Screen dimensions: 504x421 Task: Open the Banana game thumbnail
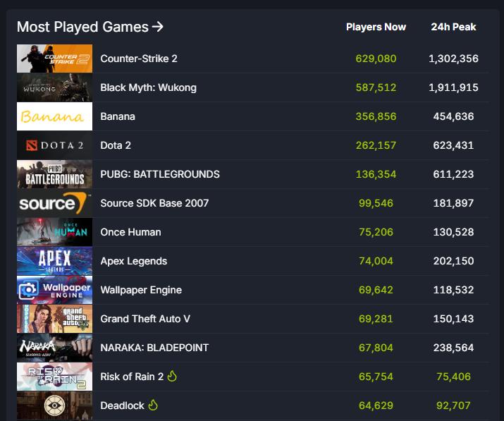coord(55,116)
